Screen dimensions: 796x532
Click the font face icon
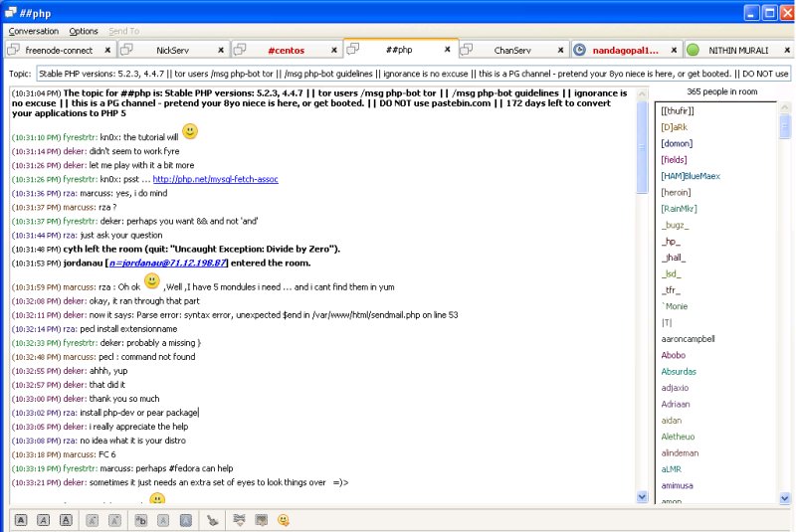pos(141,519)
